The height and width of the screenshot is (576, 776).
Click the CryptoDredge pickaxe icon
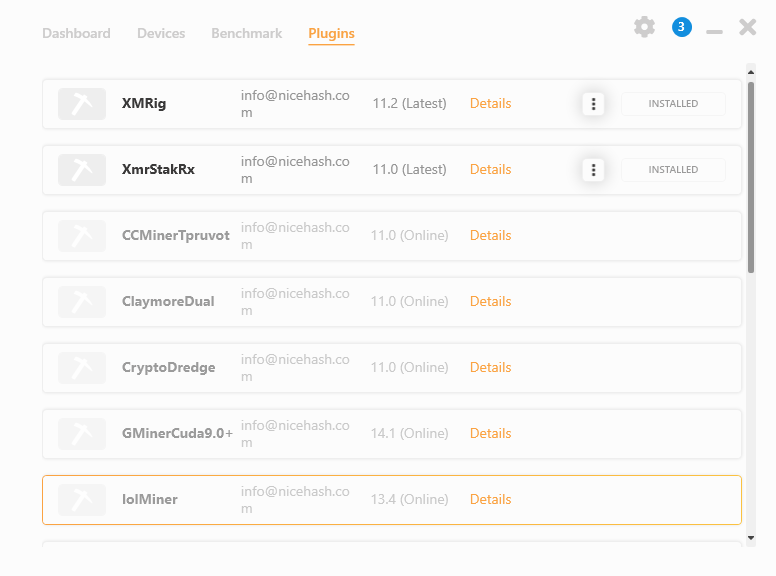tap(82, 368)
